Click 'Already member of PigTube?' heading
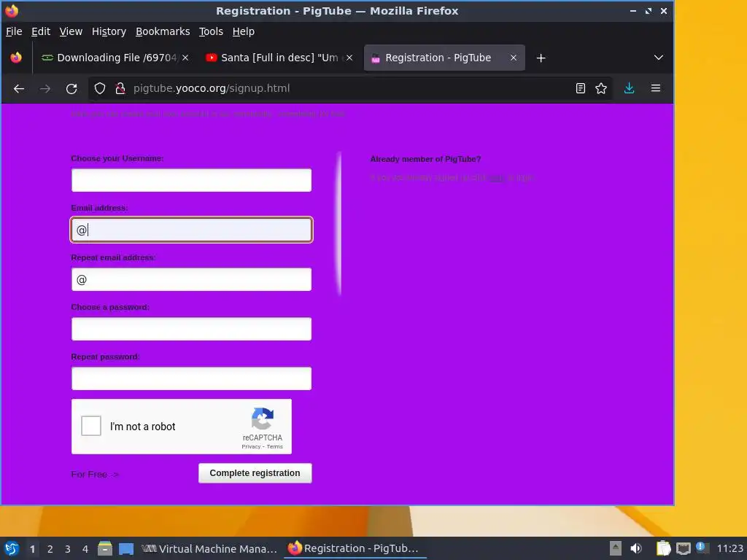Viewport: 747px width, 560px height. point(425,159)
